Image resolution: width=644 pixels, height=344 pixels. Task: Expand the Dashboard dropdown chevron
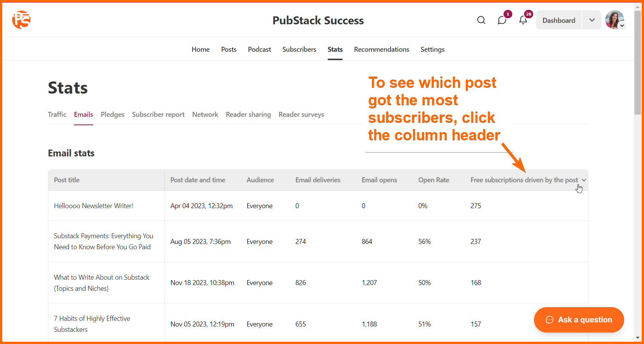tap(592, 20)
